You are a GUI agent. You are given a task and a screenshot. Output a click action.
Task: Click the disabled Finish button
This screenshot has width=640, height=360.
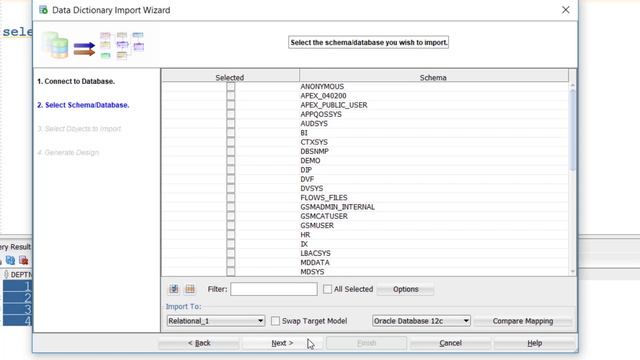click(367, 343)
